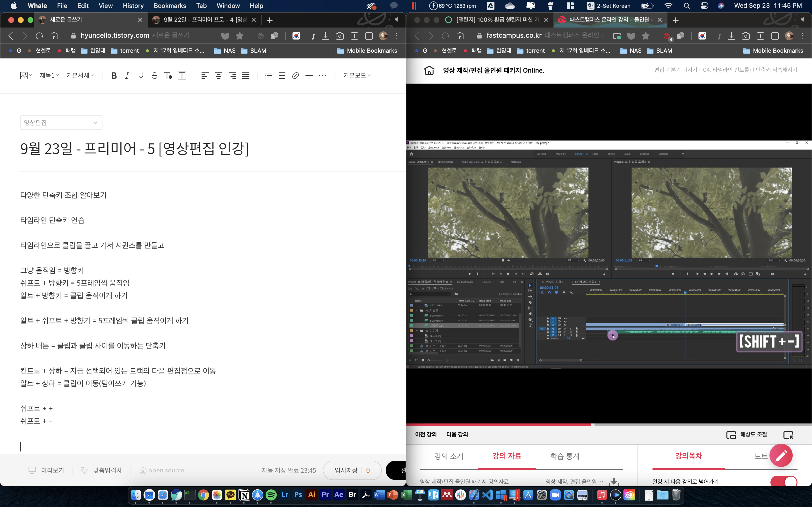The image size is (812, 507).
Task: Click the post title text field
Action: [134, 148]
